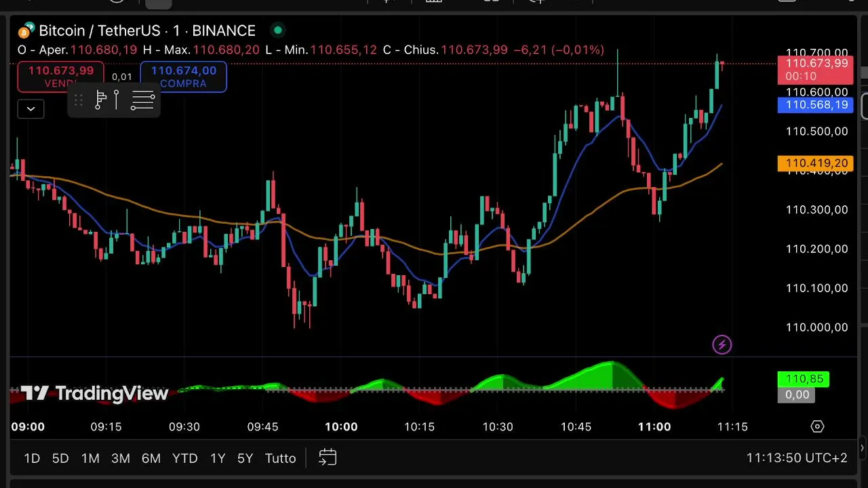This screenshot has height=488, width=868.
Task: Click the 10:00 time axis label
Action: coord(341,427)
